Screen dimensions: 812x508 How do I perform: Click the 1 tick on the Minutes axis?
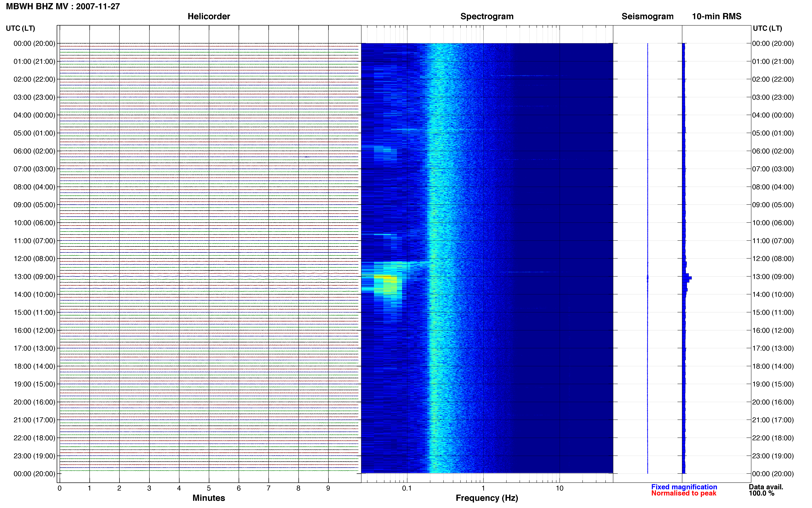89,488
